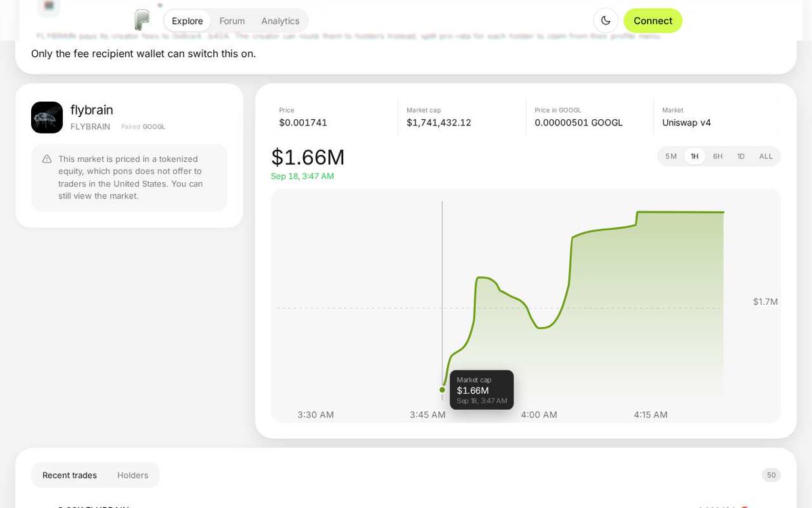Click the Market cap $1.66M chart tooltip
Viewport: 812px width, 508px height.
(x=482, y=389)
